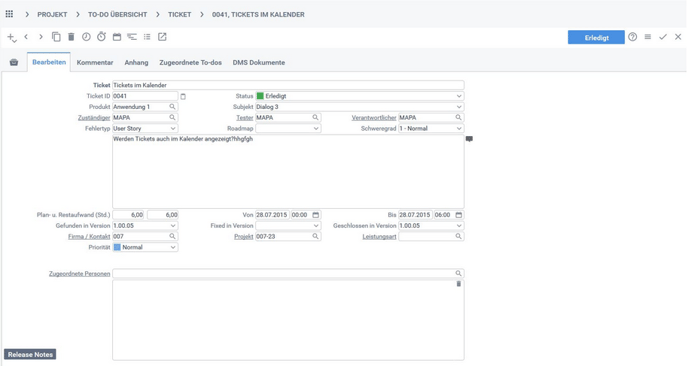Follow the Zugeordnete Personen label link
Screen dimensions: 688x366
(79, 273)
